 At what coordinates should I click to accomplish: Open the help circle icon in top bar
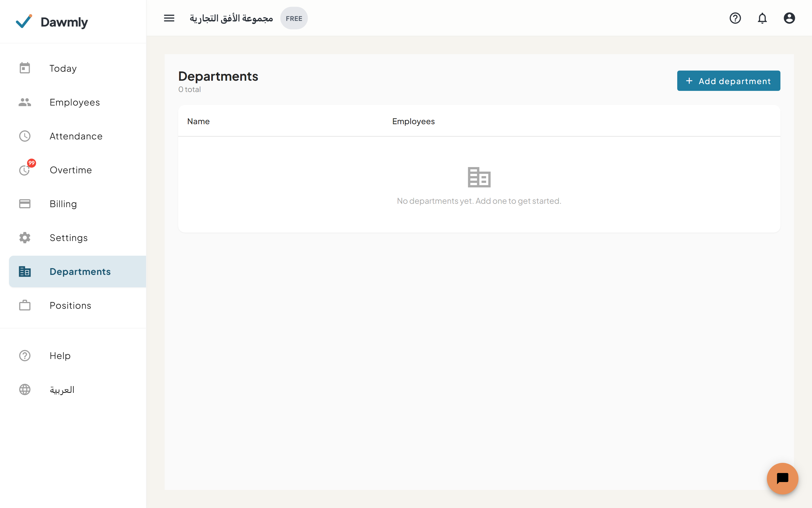click(735, 18)
